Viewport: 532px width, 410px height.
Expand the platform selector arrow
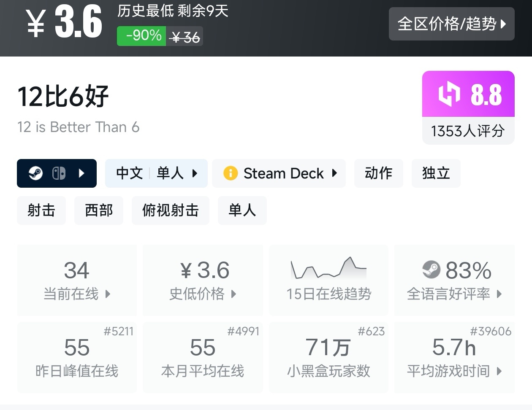[x=82, y=173]
